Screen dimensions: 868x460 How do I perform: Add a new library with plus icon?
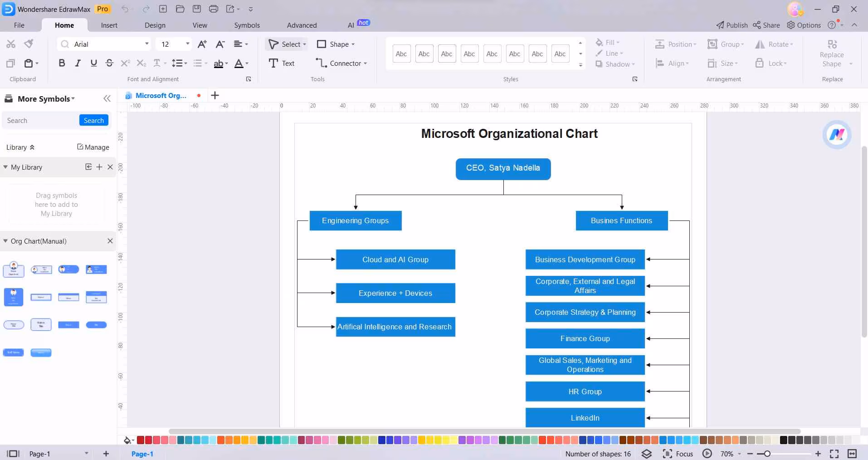click(x=99, y=167)
